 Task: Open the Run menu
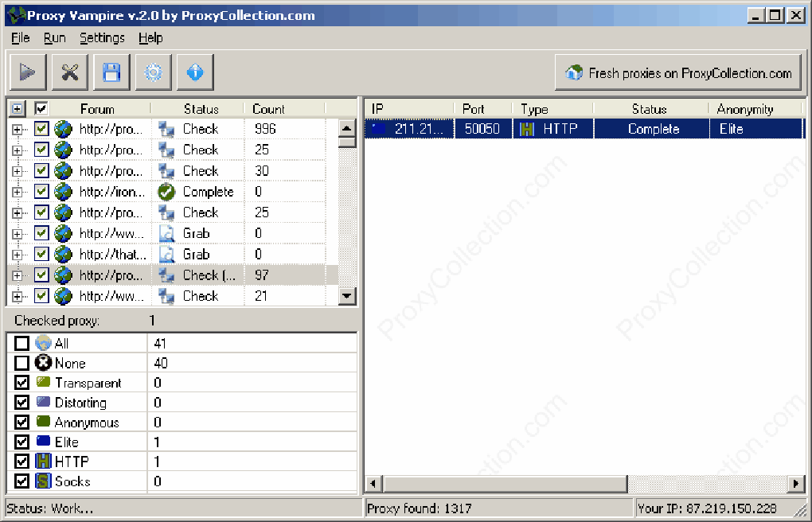coord(54,38)
